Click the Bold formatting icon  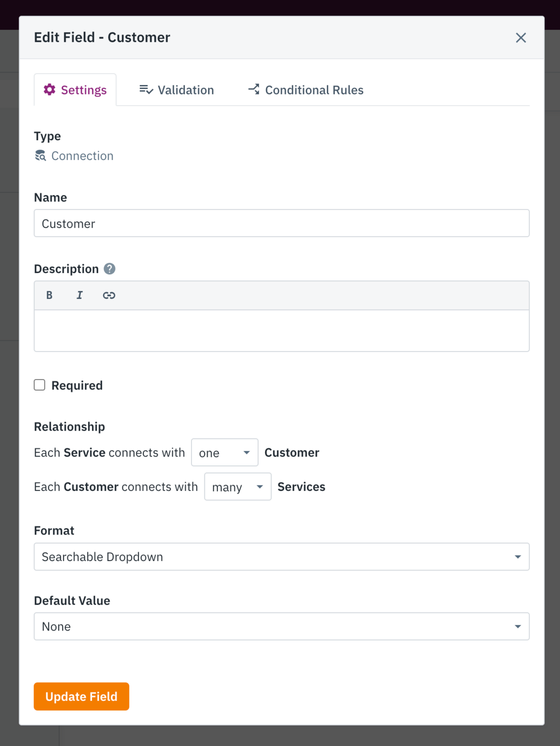(49, 295)
